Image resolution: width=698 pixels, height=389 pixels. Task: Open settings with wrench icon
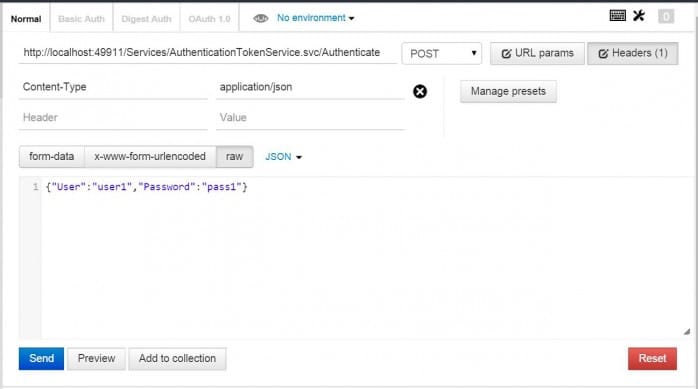tap(639, 16)
